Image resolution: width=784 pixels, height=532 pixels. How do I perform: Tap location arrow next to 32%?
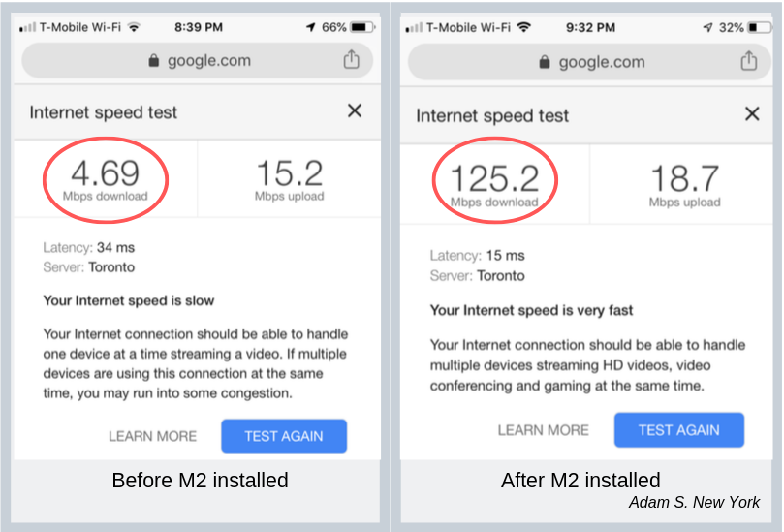click(707, 27)
